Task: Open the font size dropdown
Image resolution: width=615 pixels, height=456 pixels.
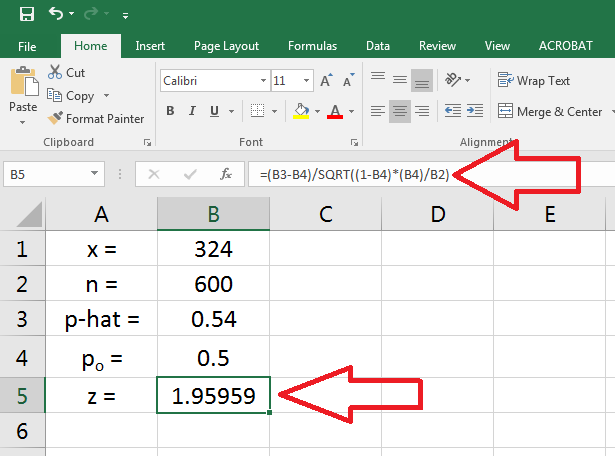Action: [306, 81]
